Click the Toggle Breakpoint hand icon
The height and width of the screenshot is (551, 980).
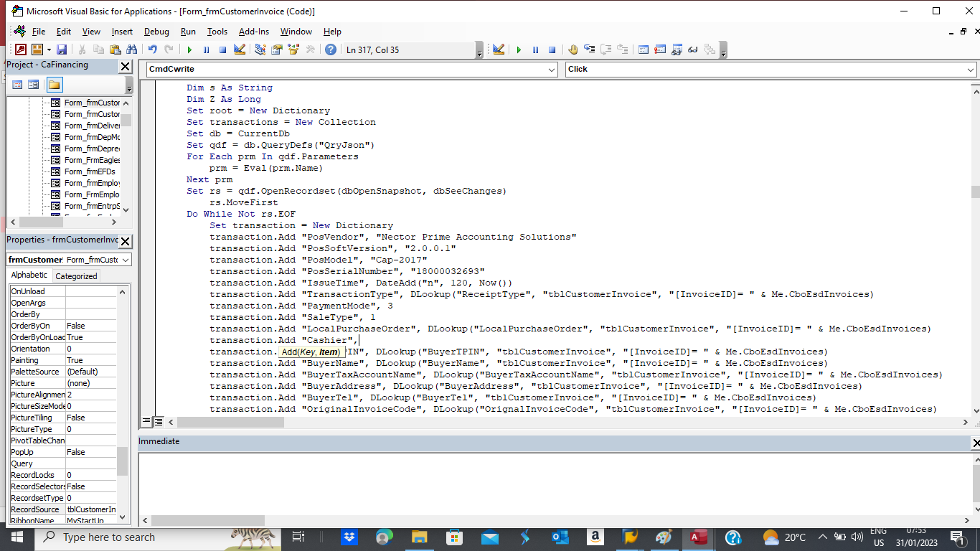pos(573,50)
